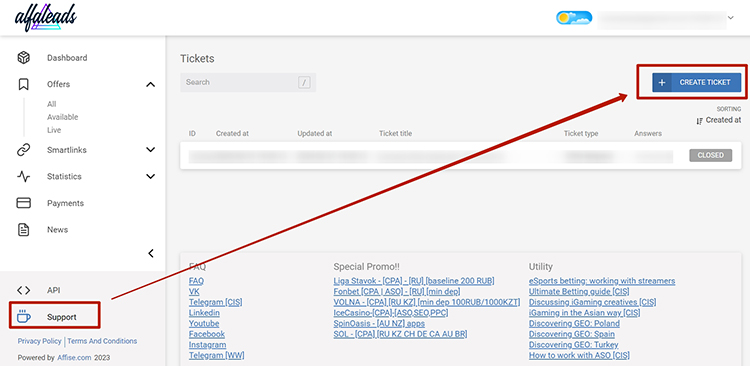Open the Youtube link
Screen dimensions: 750x366
click(204, 323)
